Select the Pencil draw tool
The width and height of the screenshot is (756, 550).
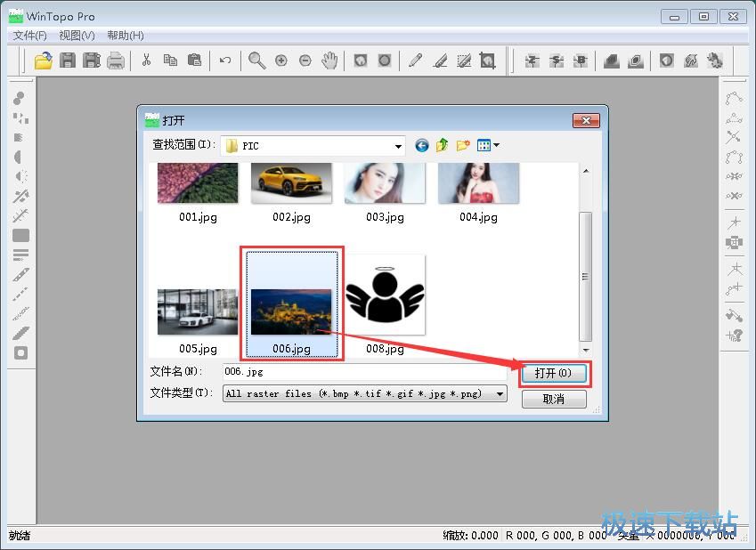click(x=415, y=61)
